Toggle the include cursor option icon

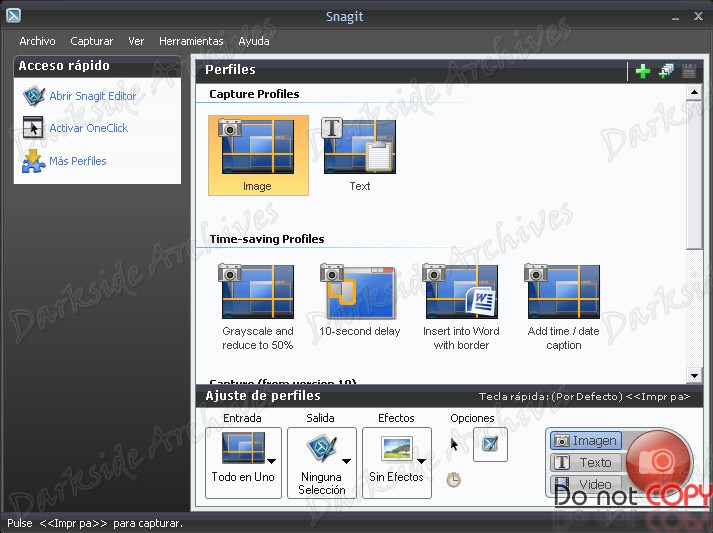(x=454, y=444)
